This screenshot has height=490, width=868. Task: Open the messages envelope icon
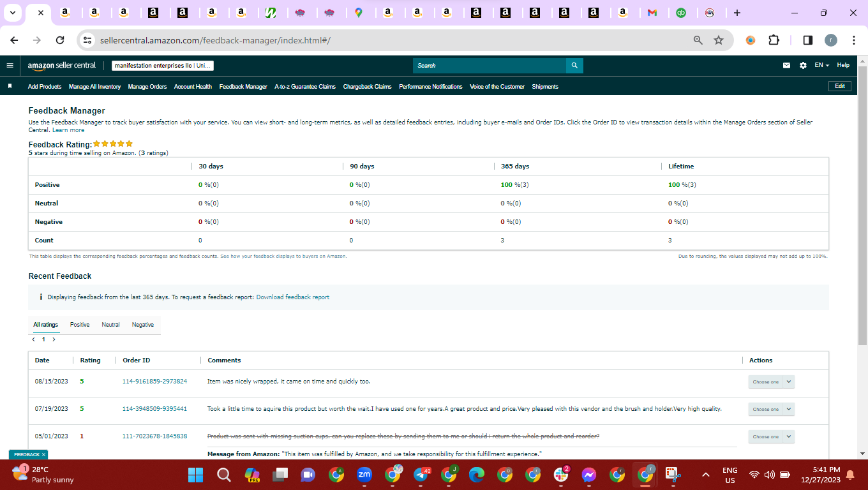coord(787,65)
